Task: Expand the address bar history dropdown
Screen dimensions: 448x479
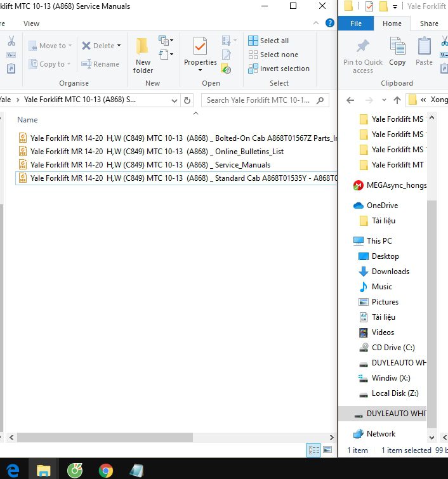Action: coord(175,100)
